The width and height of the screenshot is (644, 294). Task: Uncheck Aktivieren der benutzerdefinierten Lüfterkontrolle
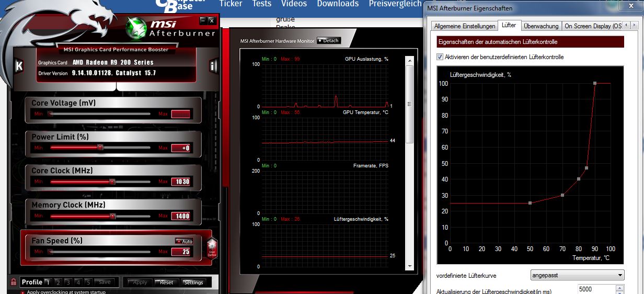coord(440,56)
